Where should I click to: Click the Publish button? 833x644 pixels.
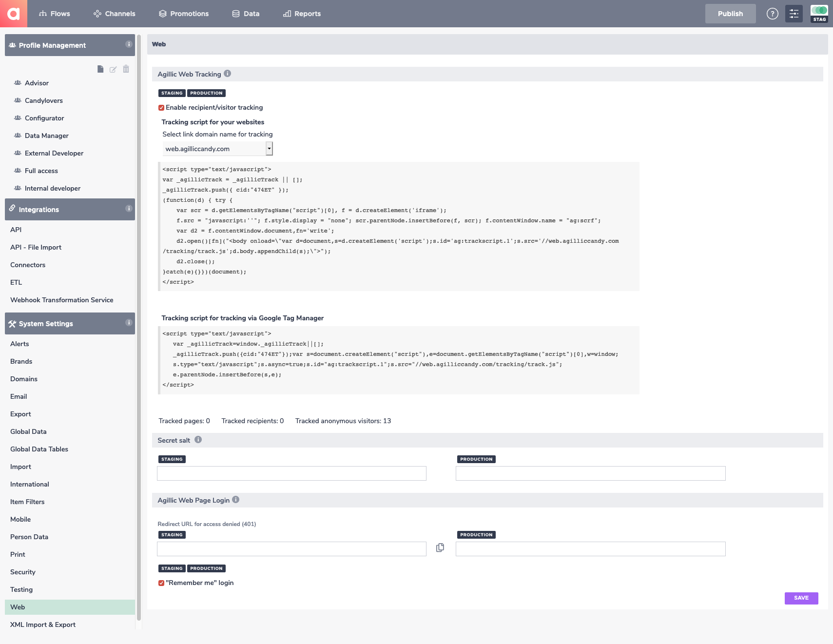[x=730, y=13]
